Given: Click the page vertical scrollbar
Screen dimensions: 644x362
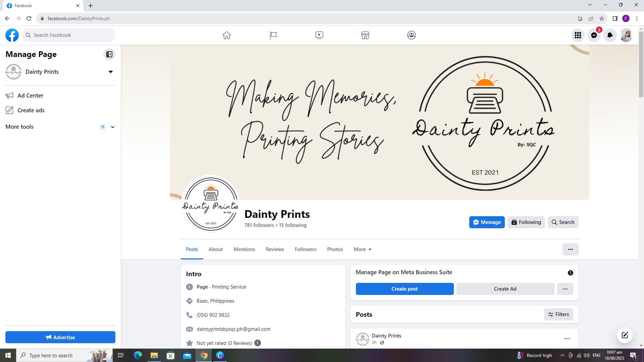Looking at the screenshot, I should [x=641, y=64].
